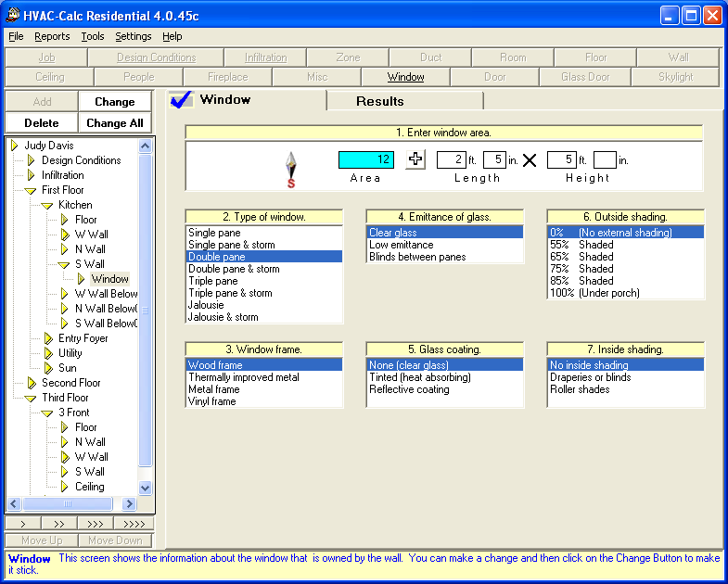Select Triple pane window type
This screenshot has height=584, width=728.
tap(213, 281)
